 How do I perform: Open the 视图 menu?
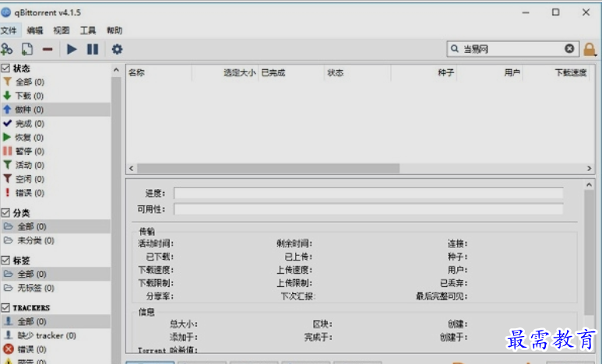[x=62, y=30]
